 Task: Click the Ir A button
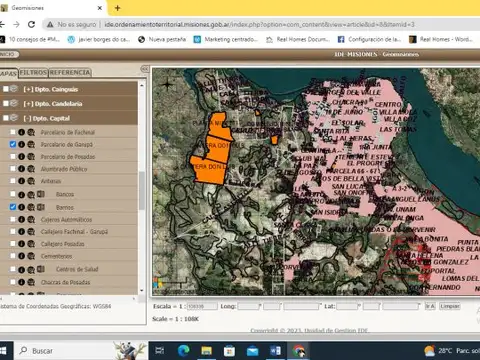(x=430, y=306)
